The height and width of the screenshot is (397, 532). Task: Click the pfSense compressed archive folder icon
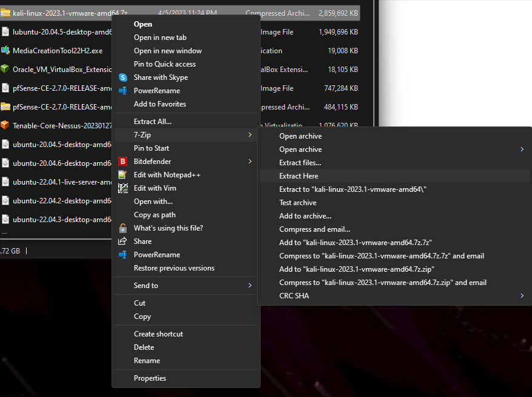pyautogui.click(x=5, y=107)
